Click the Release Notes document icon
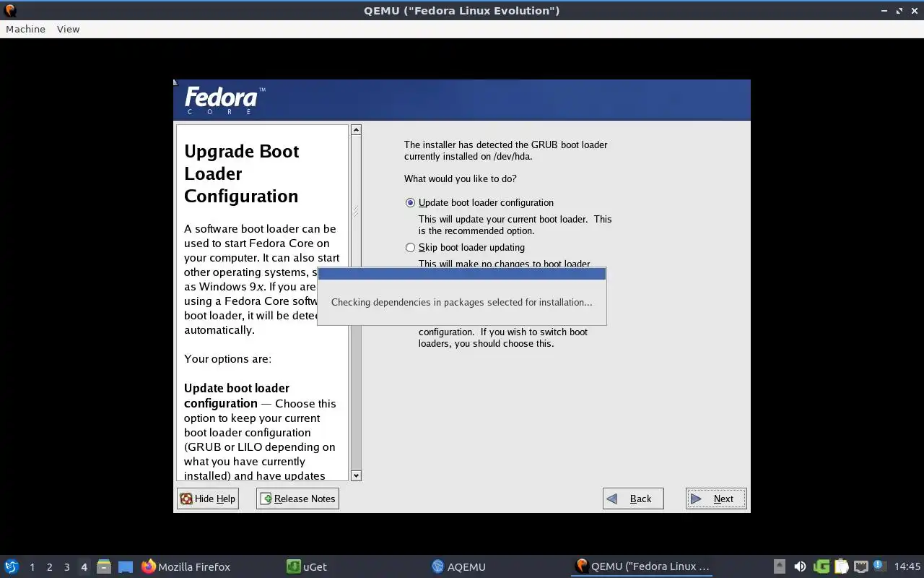The height and width of the screenshot is (578, 924). pyautogui.click(x=266, y=499)
